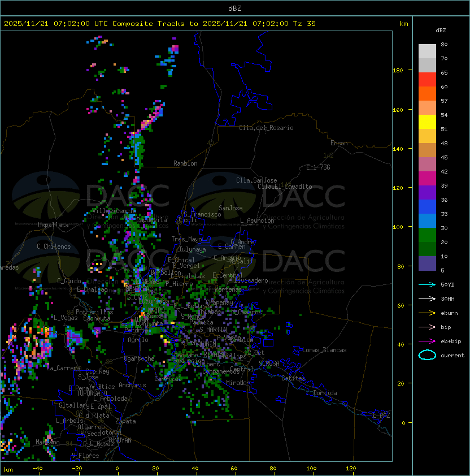Click the 'Catitas' map label

click(293, 379)
